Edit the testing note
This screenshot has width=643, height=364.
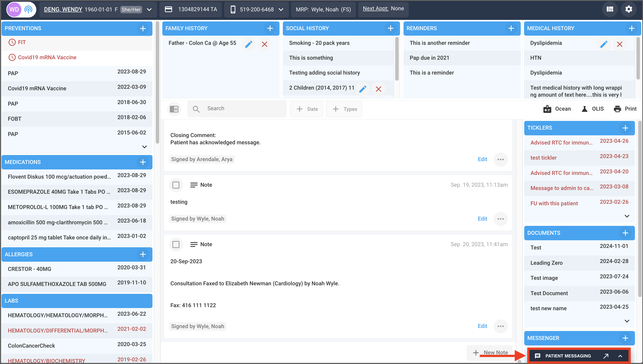pyautogui.click(x=482, y=219)
